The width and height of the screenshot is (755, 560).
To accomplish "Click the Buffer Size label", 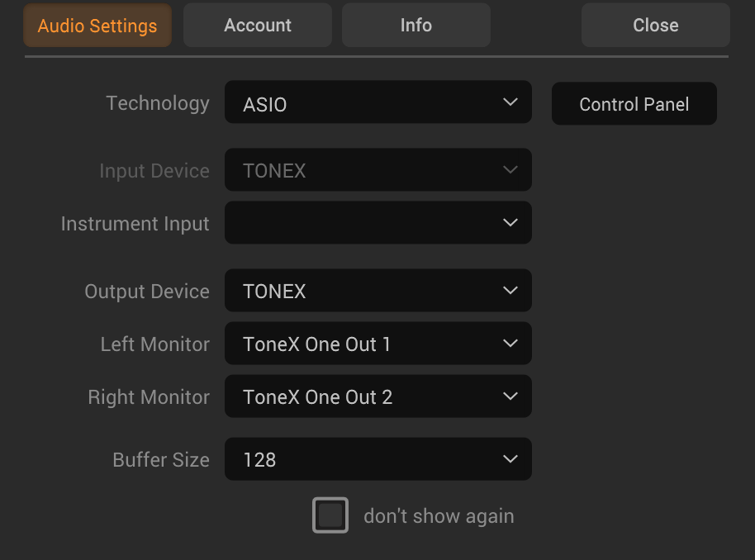I will pos(161,460).
